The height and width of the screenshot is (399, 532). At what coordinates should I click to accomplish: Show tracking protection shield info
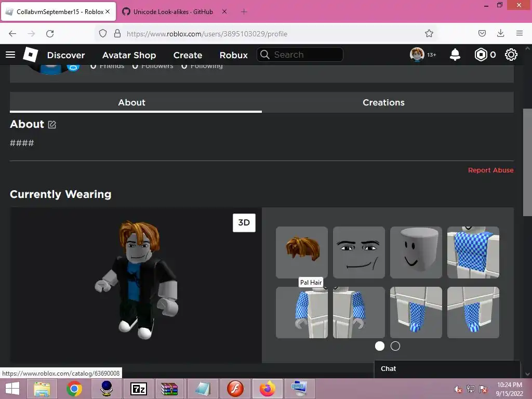103,33
